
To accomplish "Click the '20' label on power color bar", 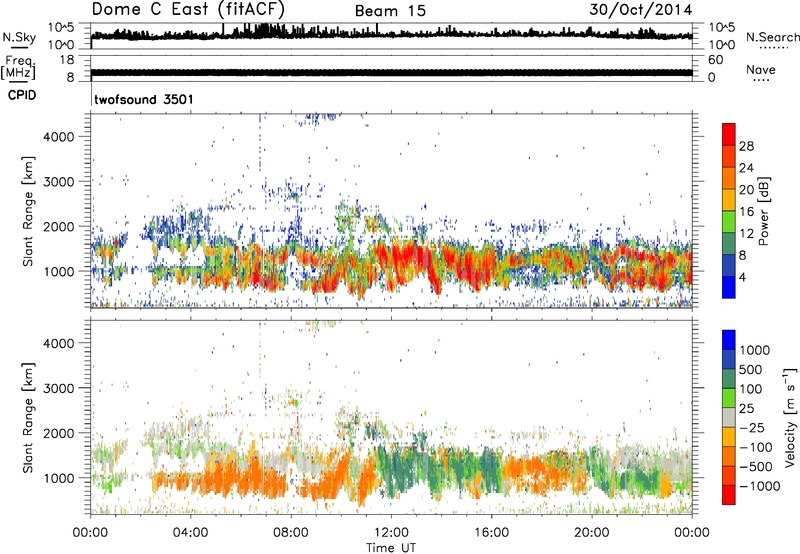I will (746, 190).
